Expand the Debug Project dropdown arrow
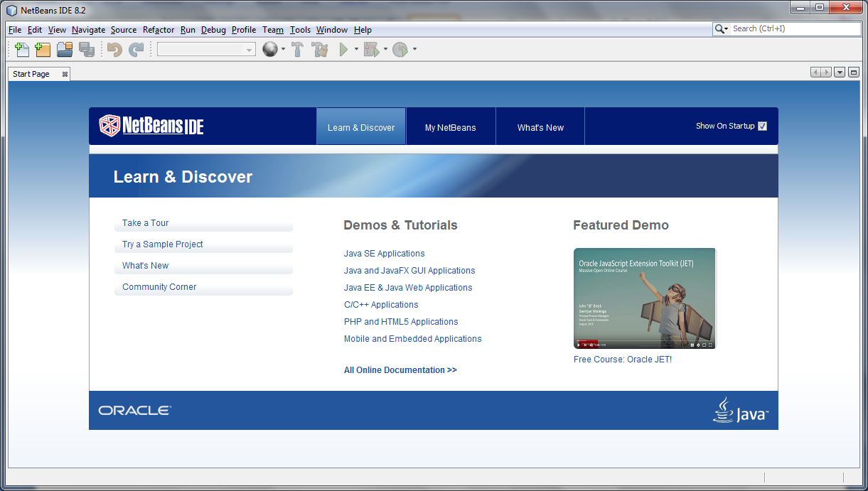The image size is (868, 491). pos(385,50)
